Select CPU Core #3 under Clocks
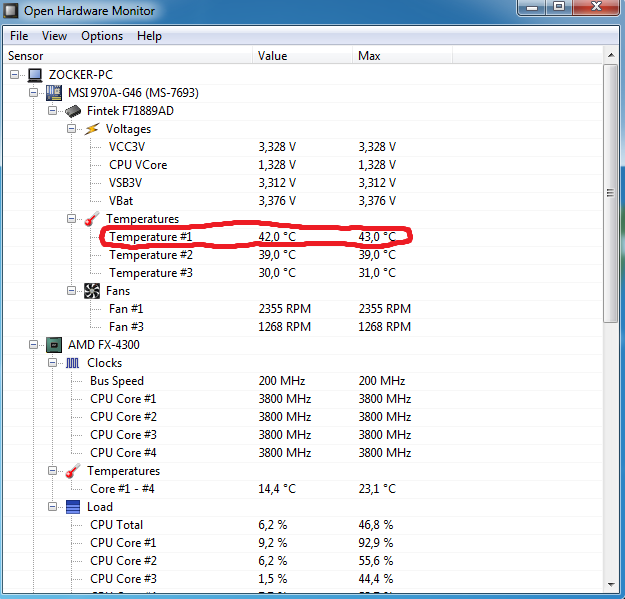Viewport: 625px width, 599px height. pos(303,435)
